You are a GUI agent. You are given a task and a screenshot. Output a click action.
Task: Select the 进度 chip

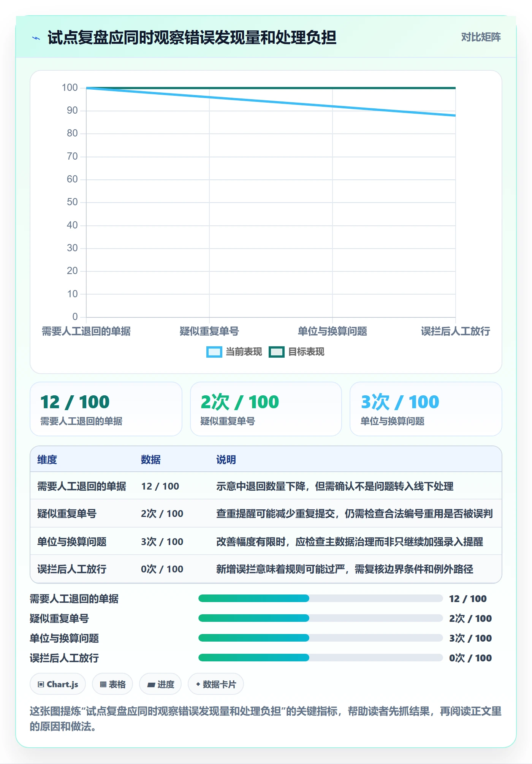(x=160, y=684)
